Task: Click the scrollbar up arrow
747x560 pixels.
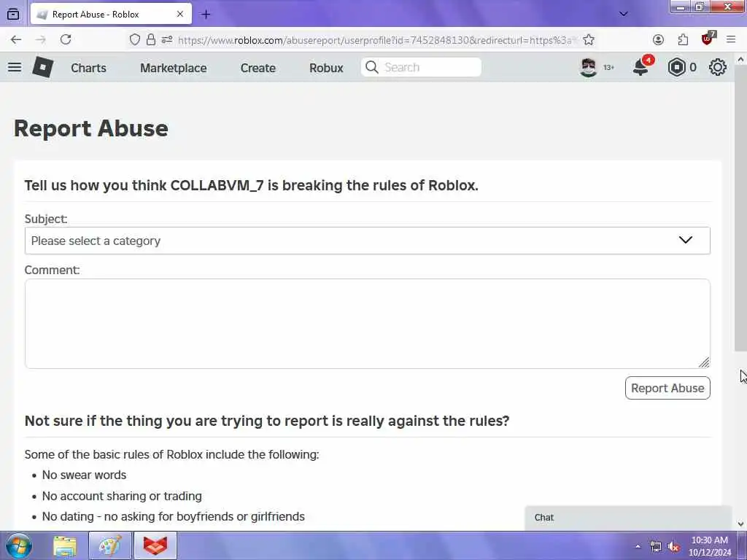Action: [740, 60]
